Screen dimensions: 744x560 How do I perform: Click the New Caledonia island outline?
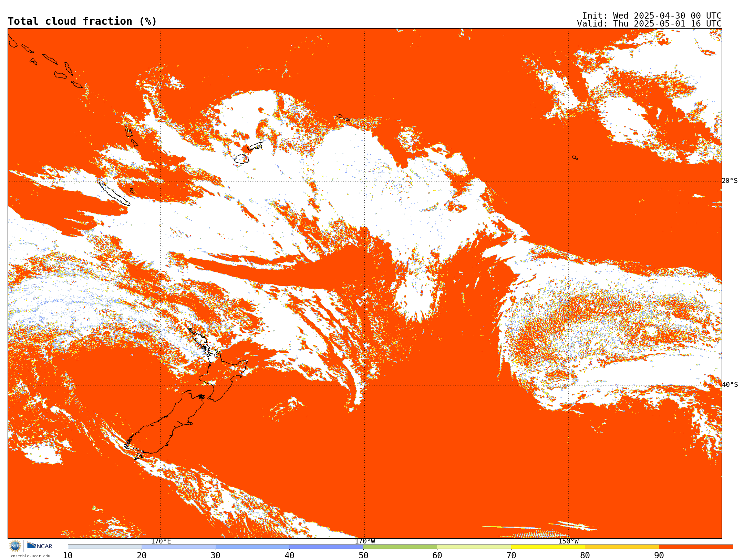pos(114,194)
